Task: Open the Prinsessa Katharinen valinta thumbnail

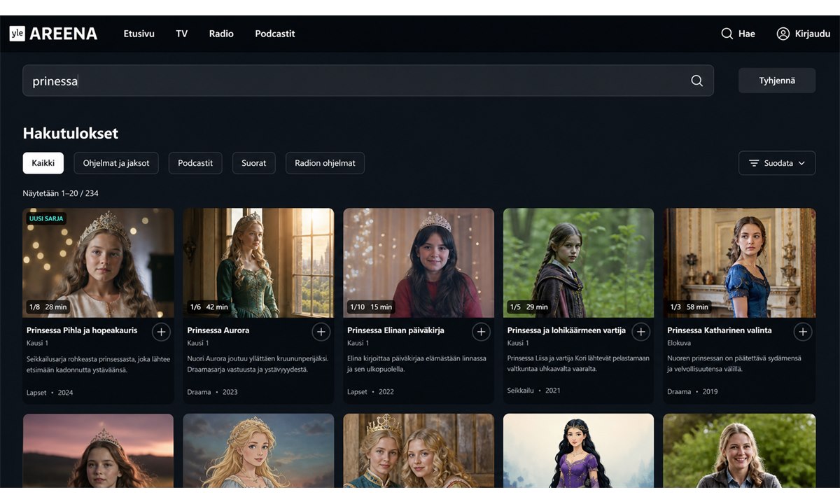Action: (739, 262)
